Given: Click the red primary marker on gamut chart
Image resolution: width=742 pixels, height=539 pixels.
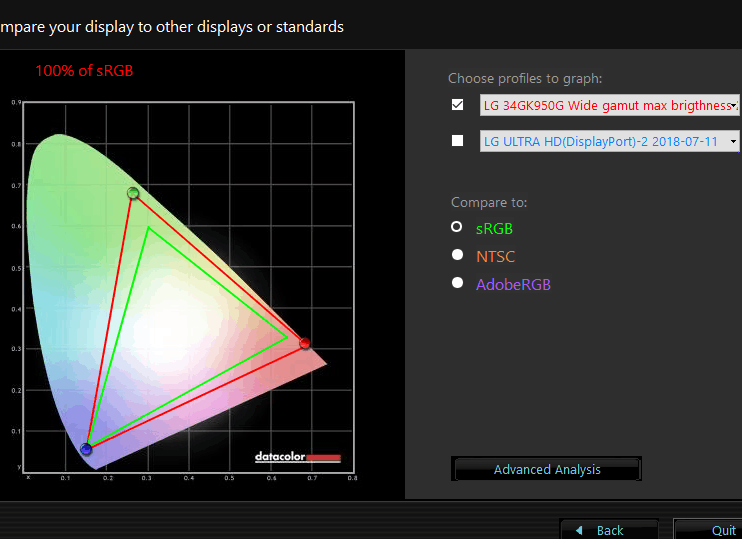Looking at the screenshot, I should click(305, 343).
